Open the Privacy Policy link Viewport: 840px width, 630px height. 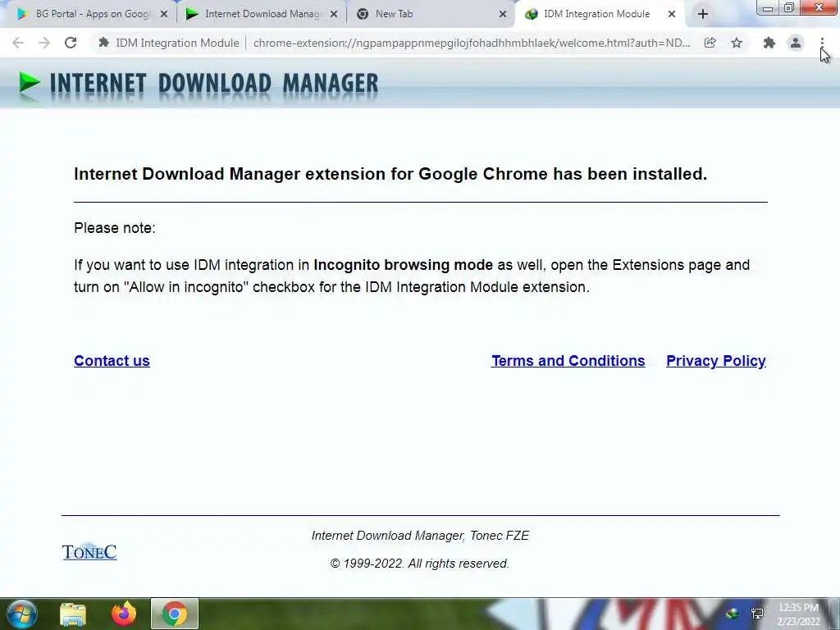pyautogui.click(x=715, y=361)
